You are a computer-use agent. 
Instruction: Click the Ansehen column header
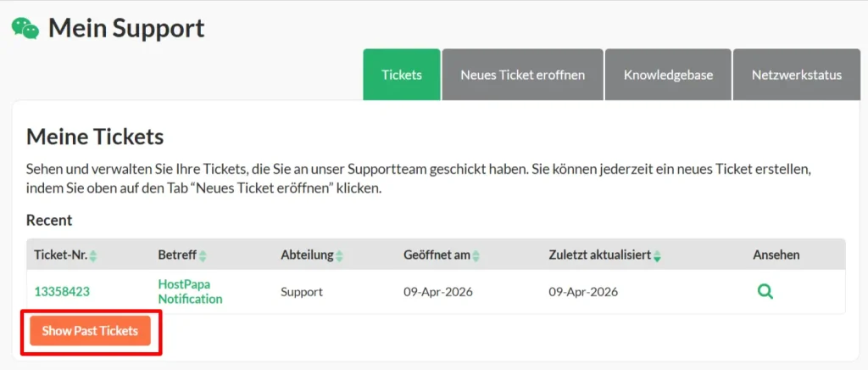(x=776, y=255)
